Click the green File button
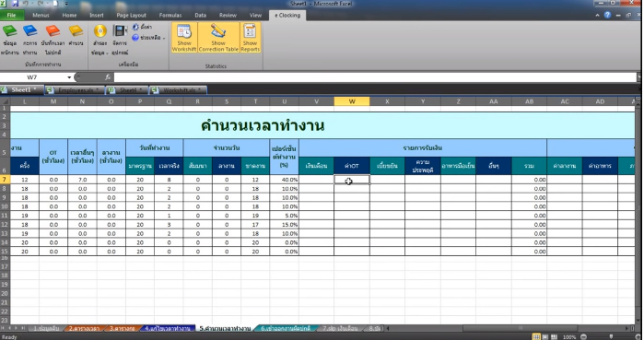The width and height of the screenshot is (644, 364). [x=11, y=15]
